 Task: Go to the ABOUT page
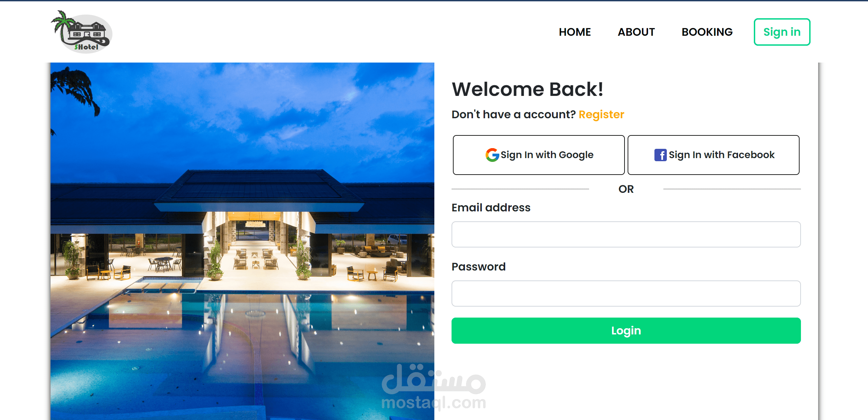(x=636, y=32)
